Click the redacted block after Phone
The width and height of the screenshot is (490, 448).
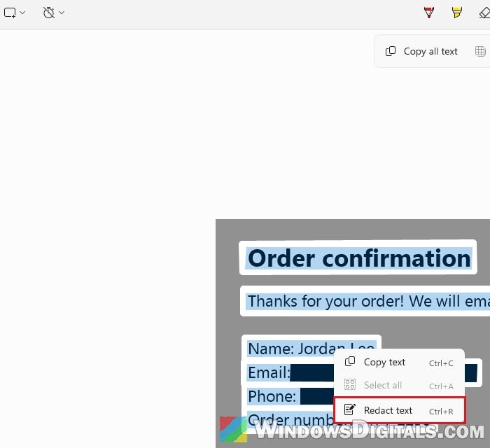click(317, 396)
